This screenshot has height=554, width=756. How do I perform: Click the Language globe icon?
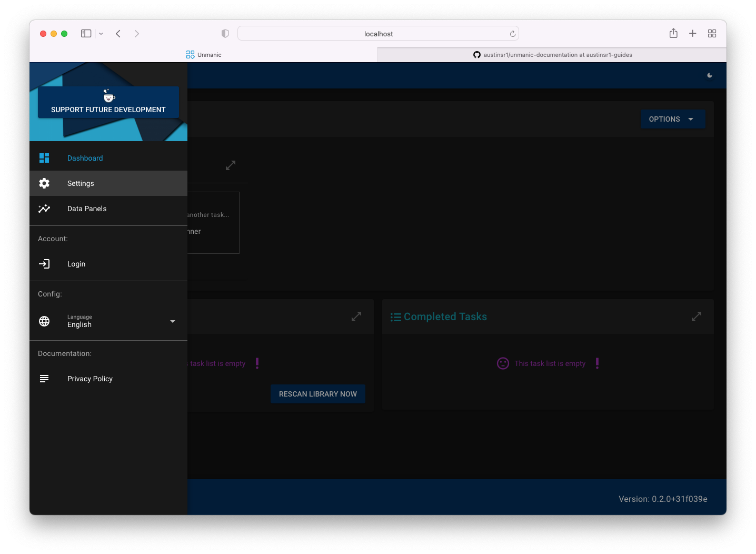(44, 321)
